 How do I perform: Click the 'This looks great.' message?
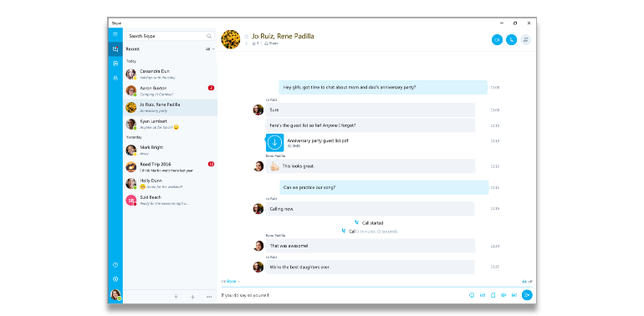[370, 166]
